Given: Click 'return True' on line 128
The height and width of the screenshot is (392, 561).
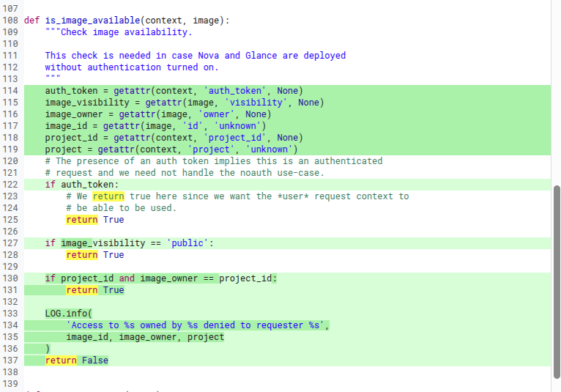Looking at the screenshot, I should point(95,255).
